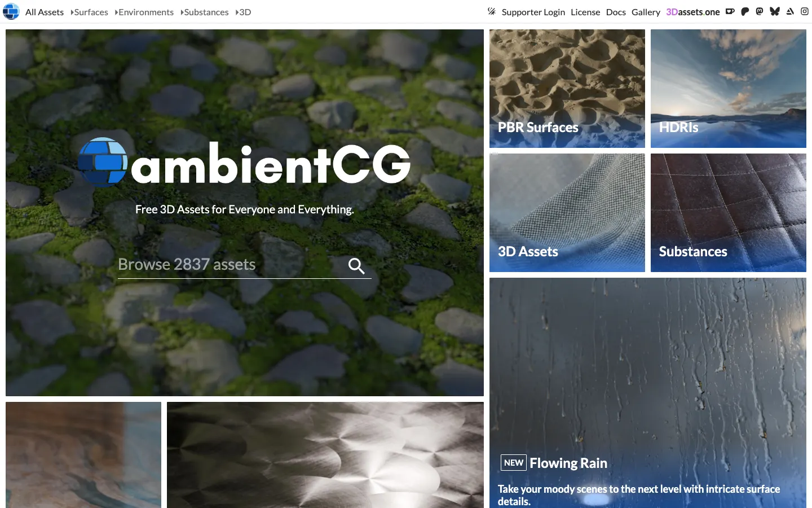Click the Supporter Login link
Screen dimensions: 812x508
tap(533, 12)
